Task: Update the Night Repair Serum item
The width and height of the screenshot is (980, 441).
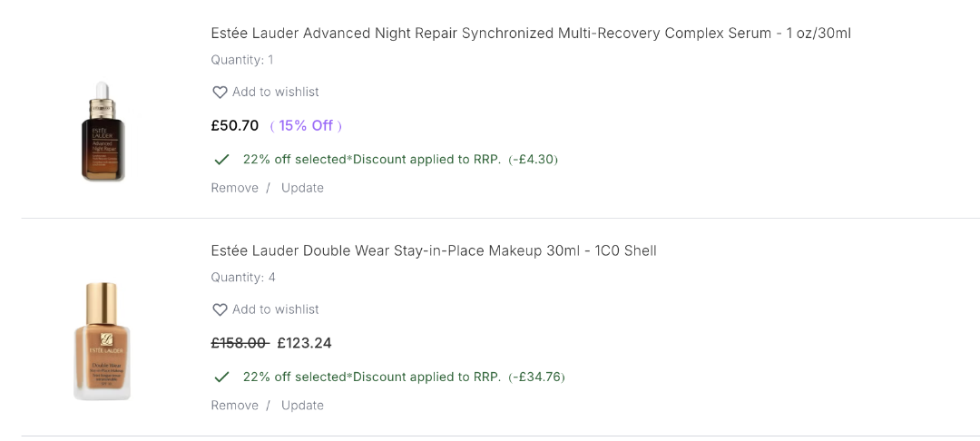Action: (302, 188)
